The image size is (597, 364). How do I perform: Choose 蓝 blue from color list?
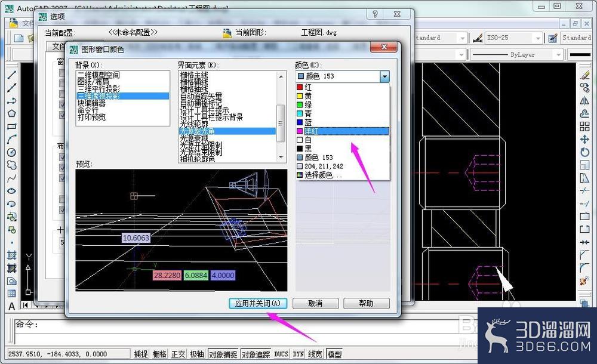pyautogui.click(x=343, y=122)
